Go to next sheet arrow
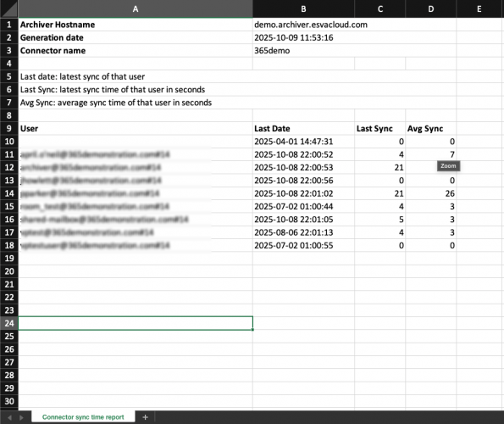Viewport: 504px width, 424px height. [21, 417]
